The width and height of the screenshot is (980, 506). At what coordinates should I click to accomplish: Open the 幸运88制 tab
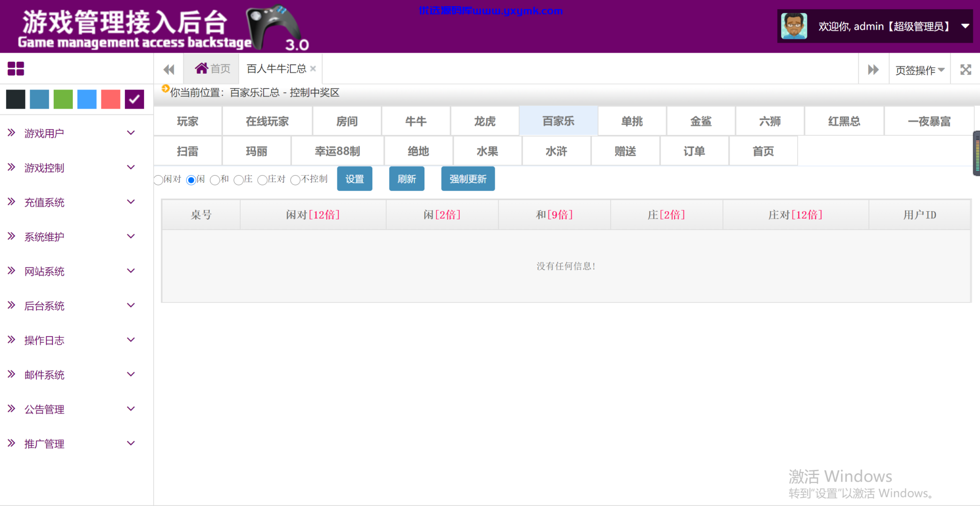(337, 151)
